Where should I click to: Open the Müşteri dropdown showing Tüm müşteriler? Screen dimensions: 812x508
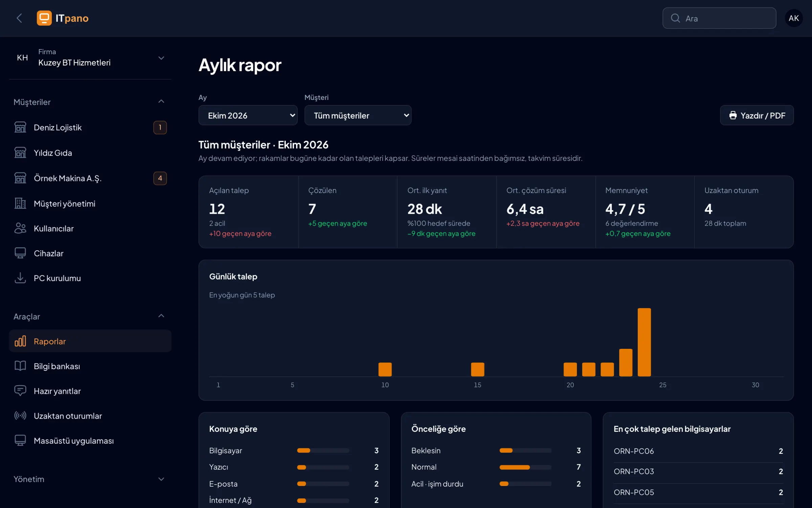358,115
